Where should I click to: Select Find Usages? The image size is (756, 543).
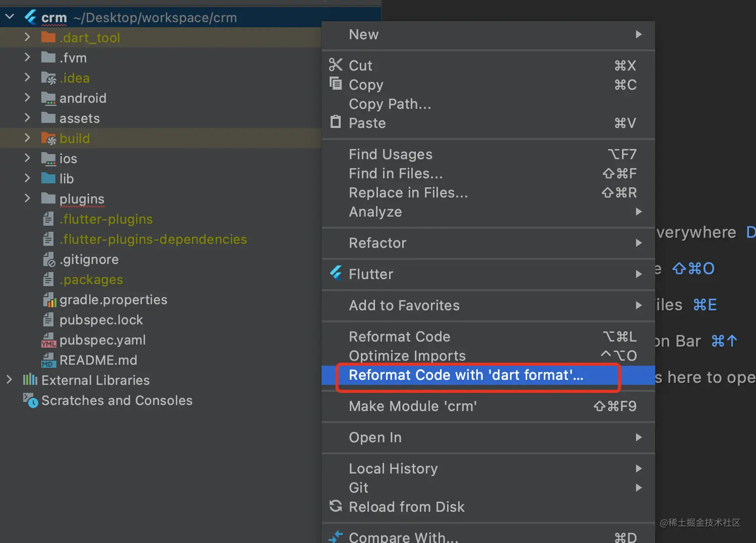tap(488, 154)
